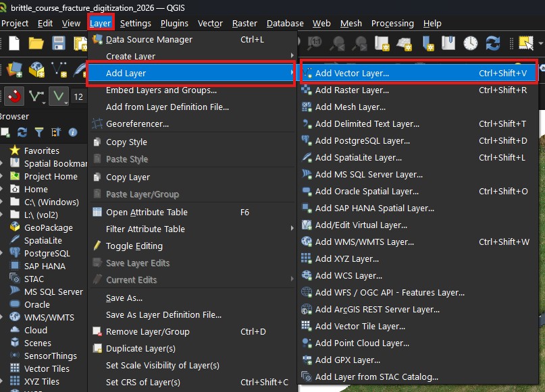Choose Data Source Manager from Layer menu

tap(192, 40)
